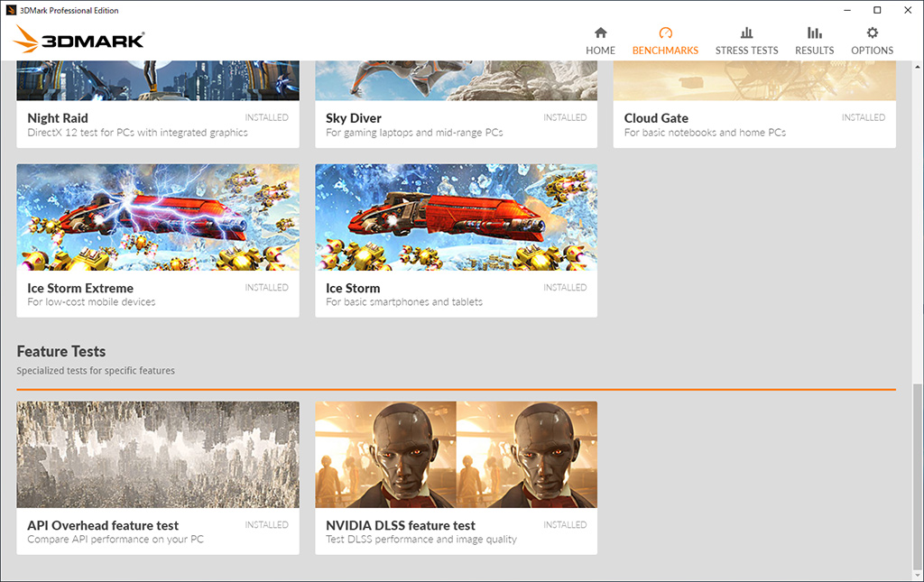The height and width of the screenshot is (582, 924).
Task: Click INSTALLED label on NVIDIA DLSS card
Action: pos(565,525)
